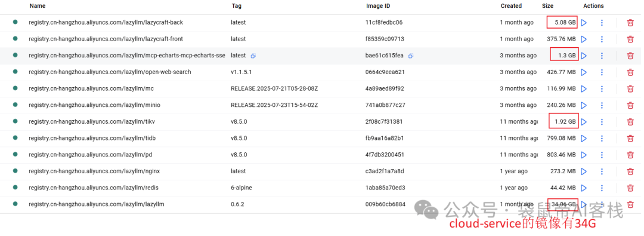644x236 pixels.
Task: Open more options for tikv image
Action: pyautogui.click(x=602, y=121)
